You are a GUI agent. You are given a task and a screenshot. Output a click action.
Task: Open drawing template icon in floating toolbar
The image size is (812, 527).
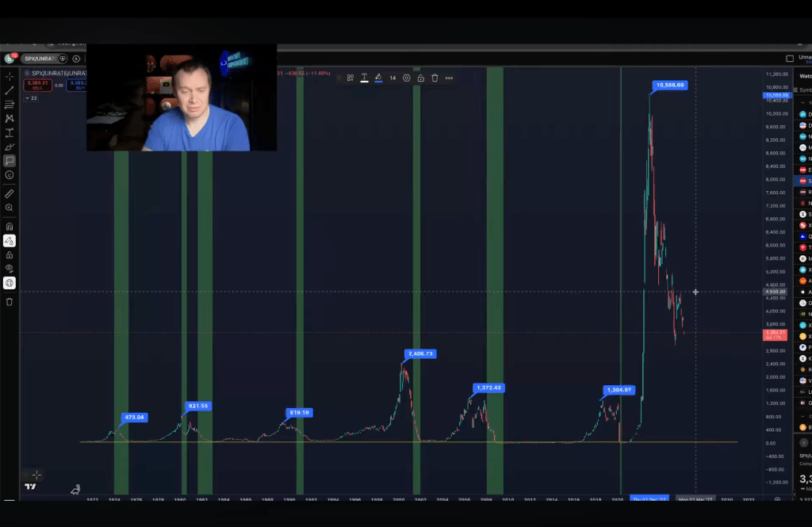350,78
